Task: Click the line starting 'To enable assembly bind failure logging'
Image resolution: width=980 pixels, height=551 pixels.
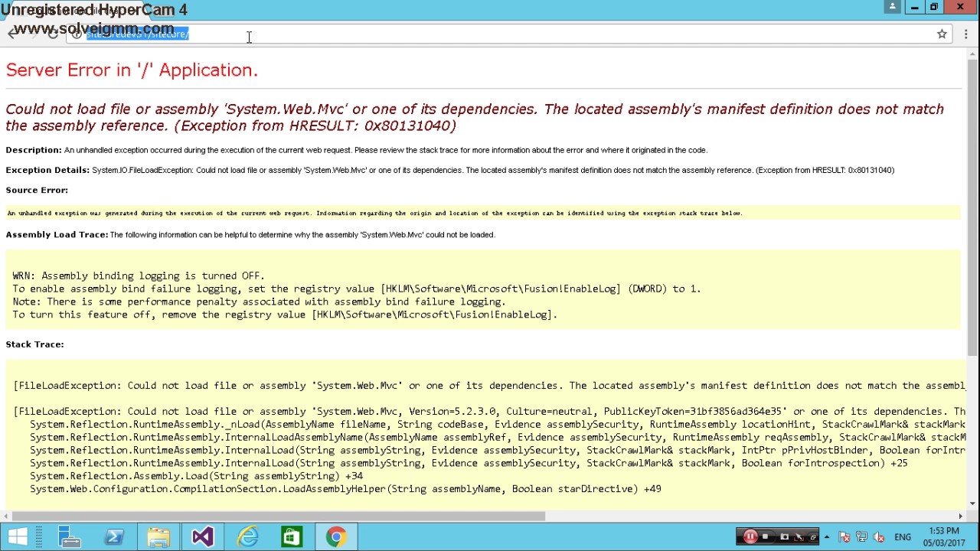Action: click(357, 289)
